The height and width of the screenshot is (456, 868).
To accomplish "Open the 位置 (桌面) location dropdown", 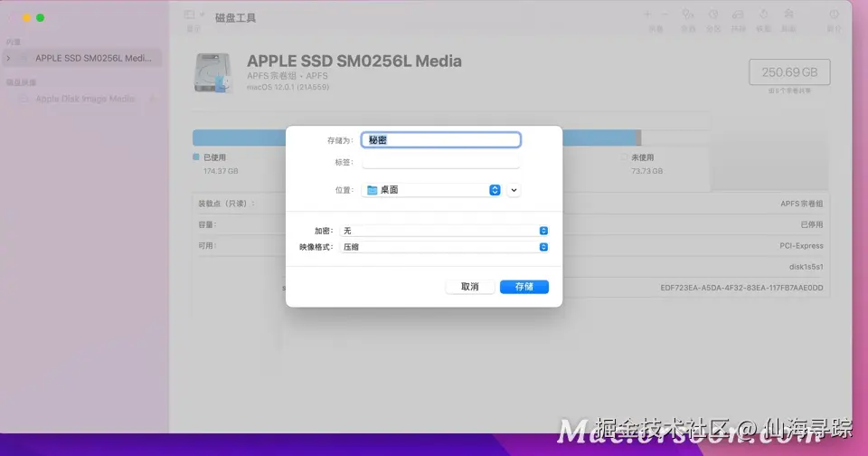I will pyautogui.click(x=431, y=190).
